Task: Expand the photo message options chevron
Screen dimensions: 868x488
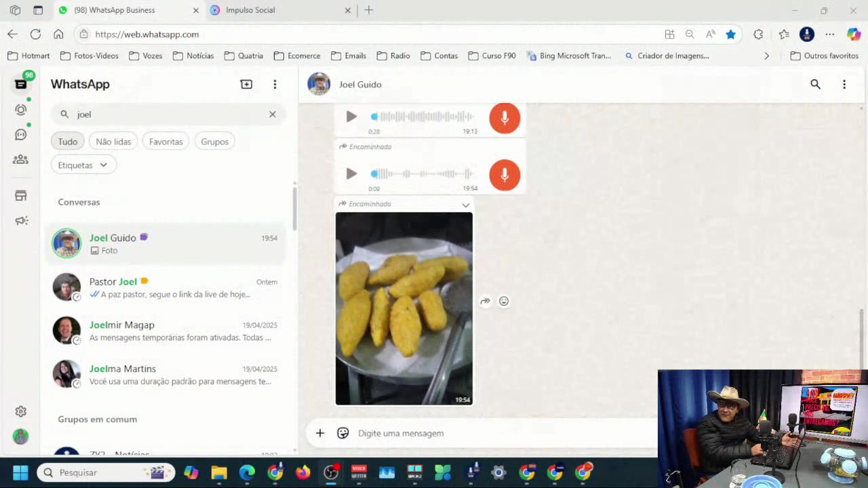Action: click(x=466, y=205)
